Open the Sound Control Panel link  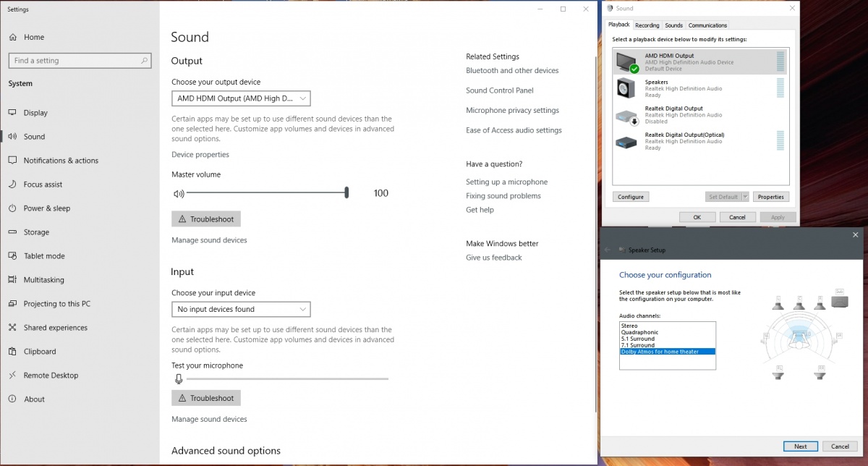[499, 90]
